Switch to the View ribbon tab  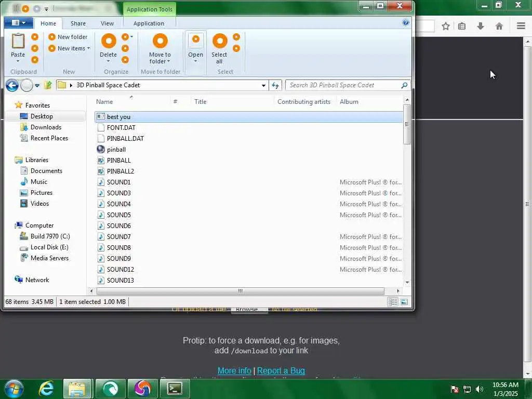pos(107,23)
